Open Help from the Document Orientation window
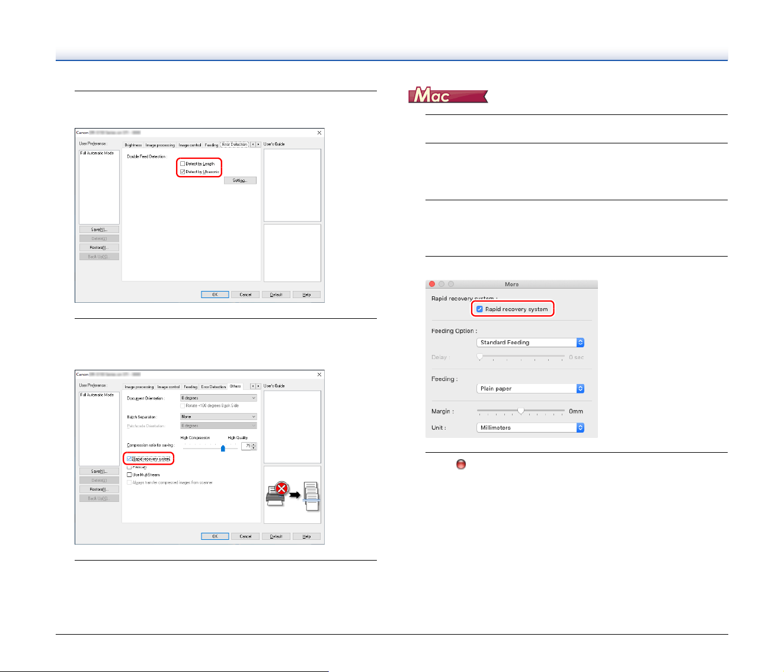Viewport: 784px width, 672px height. 306,536
